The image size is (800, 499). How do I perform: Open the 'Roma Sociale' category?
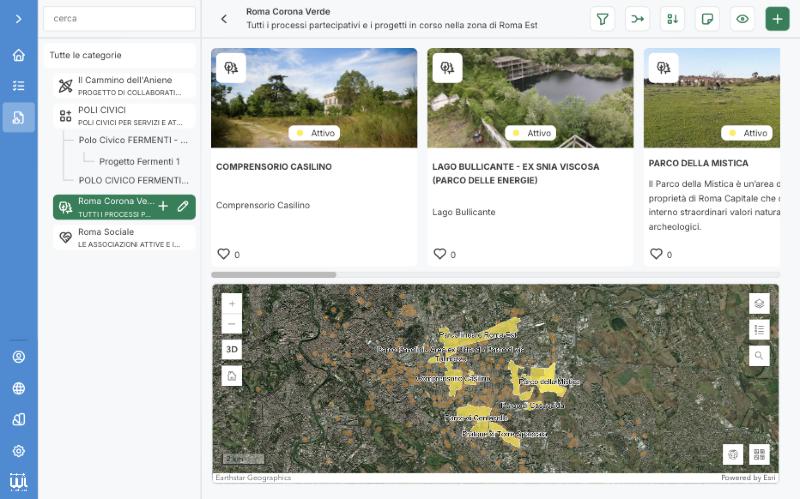124,237
